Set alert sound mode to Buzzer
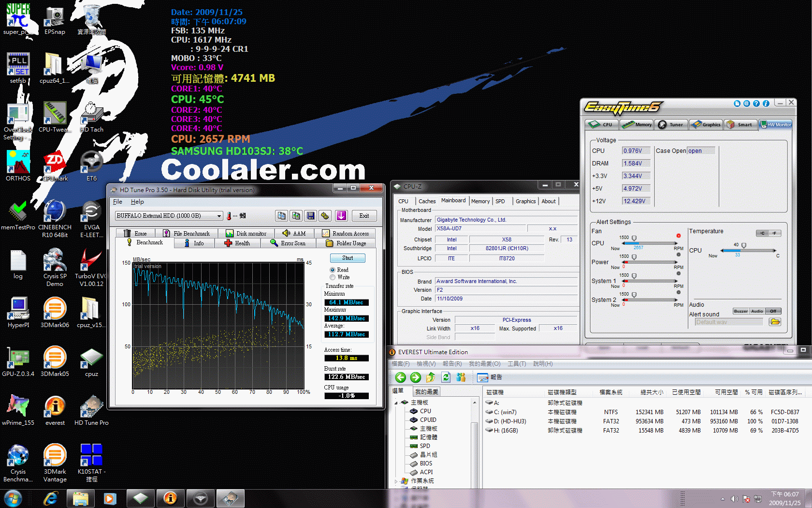This screenshot has width=812, height=508. 740,311
